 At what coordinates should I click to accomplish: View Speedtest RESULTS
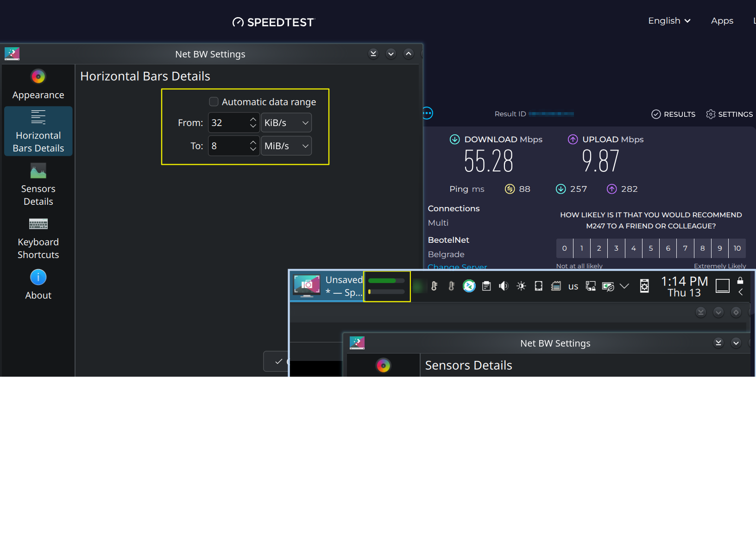(673, 114)
